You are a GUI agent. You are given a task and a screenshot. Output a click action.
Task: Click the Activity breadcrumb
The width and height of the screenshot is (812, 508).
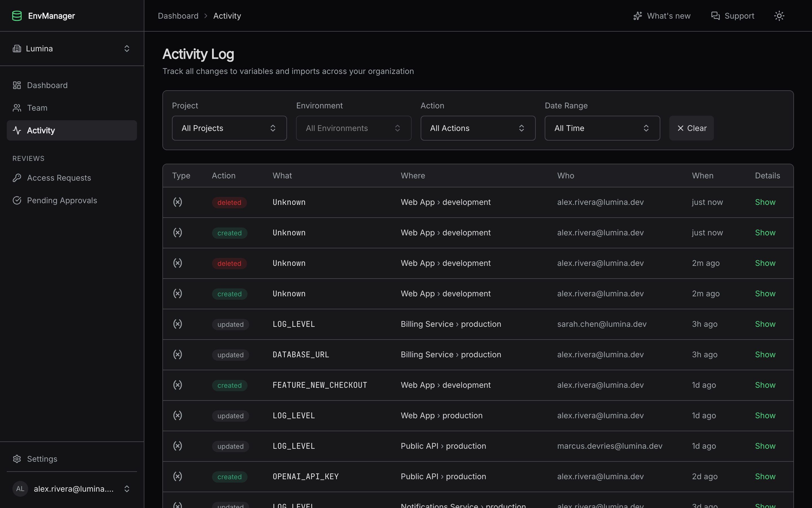point(227,16)
